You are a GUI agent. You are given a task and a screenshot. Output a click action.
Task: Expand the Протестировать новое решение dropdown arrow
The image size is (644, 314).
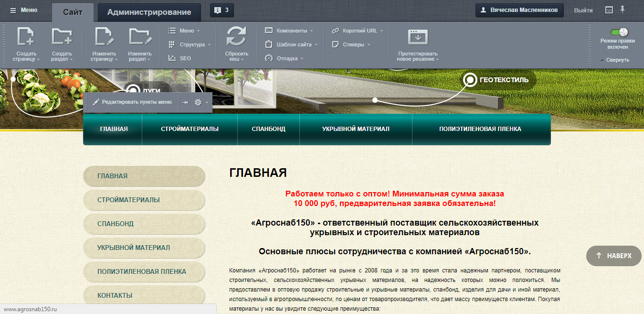[x=437, y=60]
